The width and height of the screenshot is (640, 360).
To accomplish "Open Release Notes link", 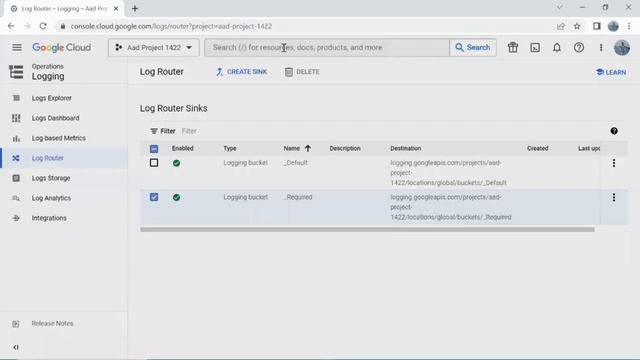I will (52, 323).
